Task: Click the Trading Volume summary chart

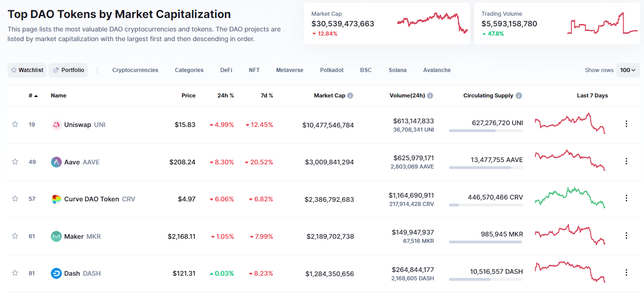Action: [603, 24]
